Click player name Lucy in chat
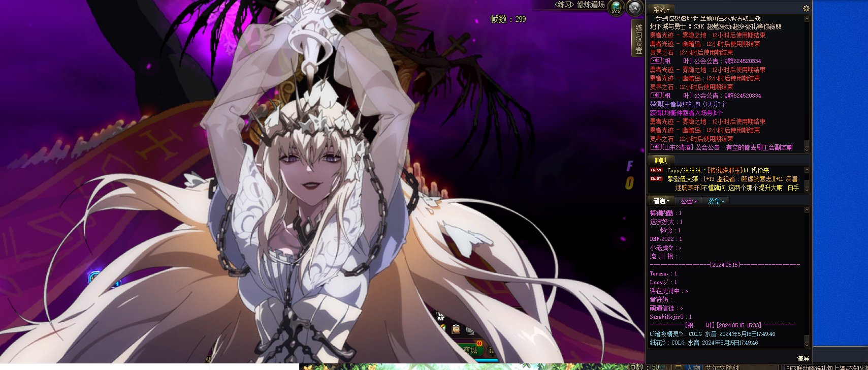Viewport: 868px width, 370px height. 659,282
